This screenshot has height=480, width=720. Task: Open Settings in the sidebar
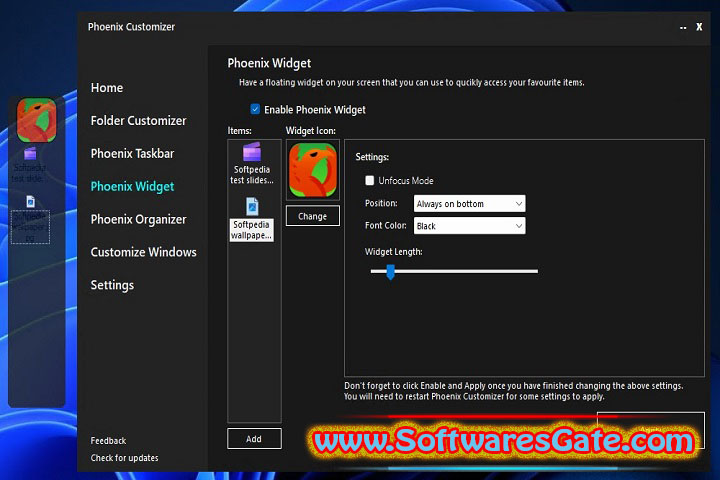[x=112, y=285]
